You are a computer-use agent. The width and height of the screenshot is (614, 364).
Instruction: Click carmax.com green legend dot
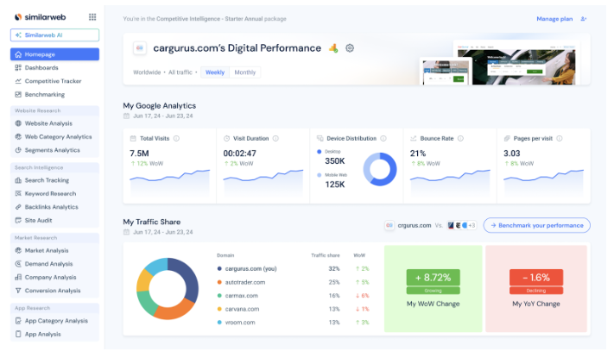coord(219,295)
